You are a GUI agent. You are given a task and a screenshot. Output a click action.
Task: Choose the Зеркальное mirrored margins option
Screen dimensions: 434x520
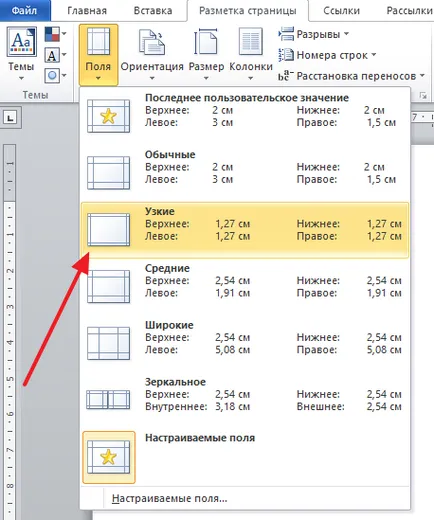pyautogui.click(x=245, y=401)
